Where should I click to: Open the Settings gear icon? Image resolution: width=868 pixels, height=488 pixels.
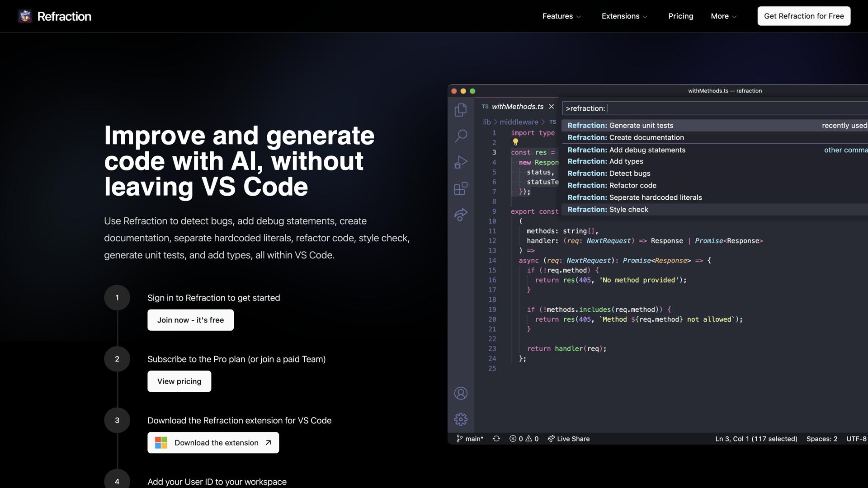(x=461, y=419)
